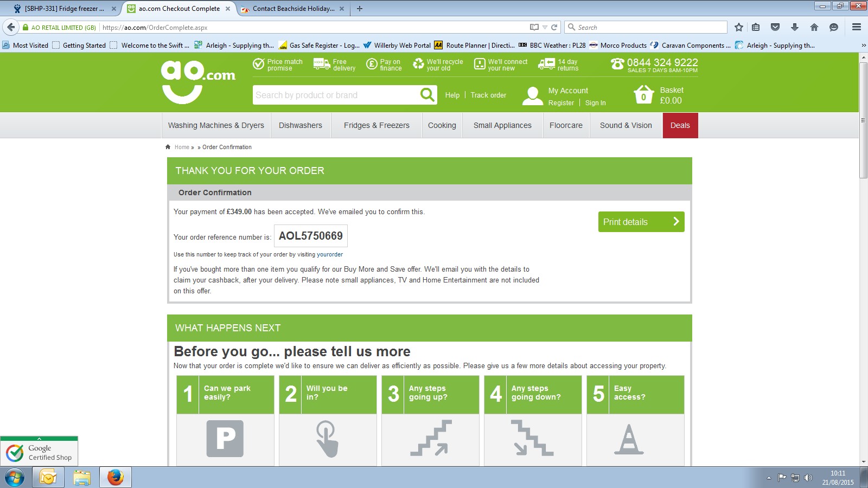Click the Register link

[561, 103]
